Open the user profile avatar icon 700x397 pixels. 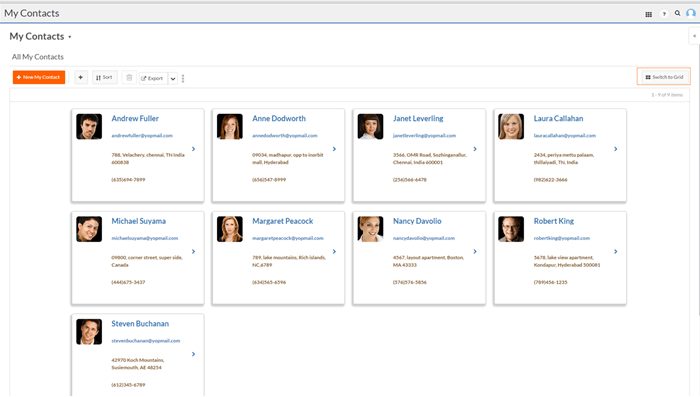(691, 13)
